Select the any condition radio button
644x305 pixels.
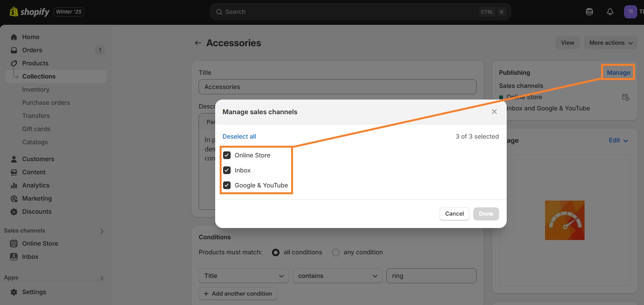(336, 252)
